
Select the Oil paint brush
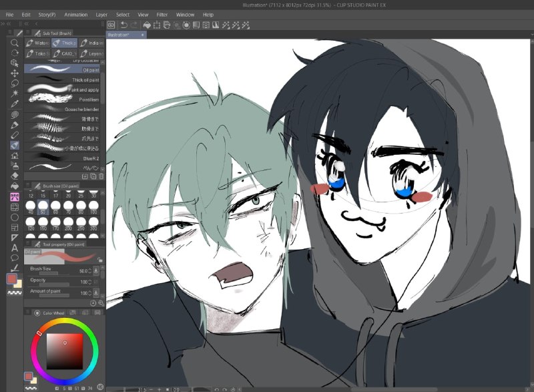click(62, 69)
